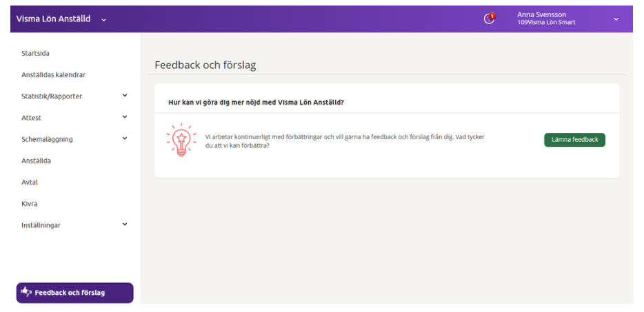Click the Anna Svensson user name
The image size is (644, 312).
[541, 14]
